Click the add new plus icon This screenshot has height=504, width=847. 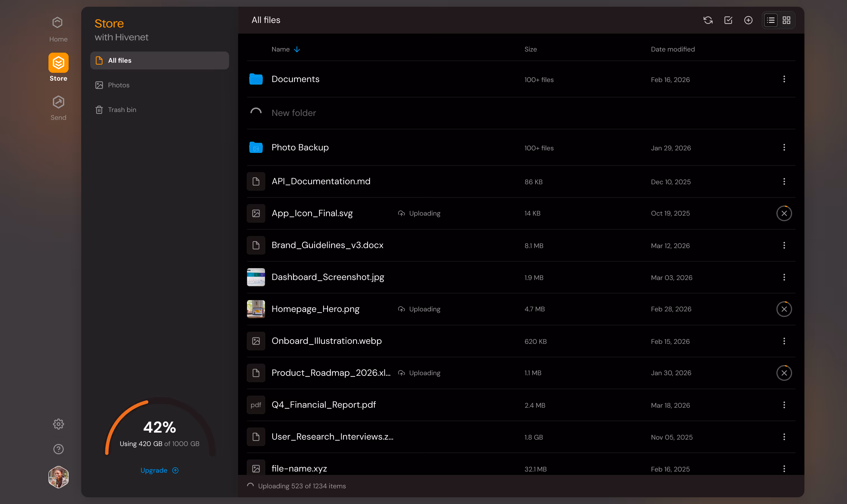748,20
